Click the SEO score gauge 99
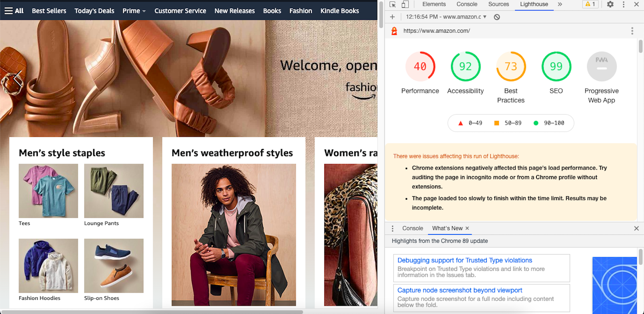Viewport: 644px width, 314px height. click(556, 66)
